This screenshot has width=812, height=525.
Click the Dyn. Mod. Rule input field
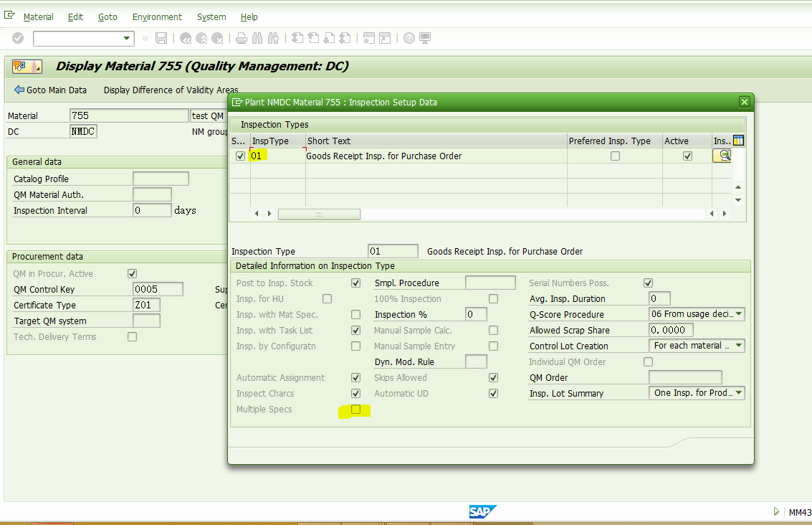476,361
